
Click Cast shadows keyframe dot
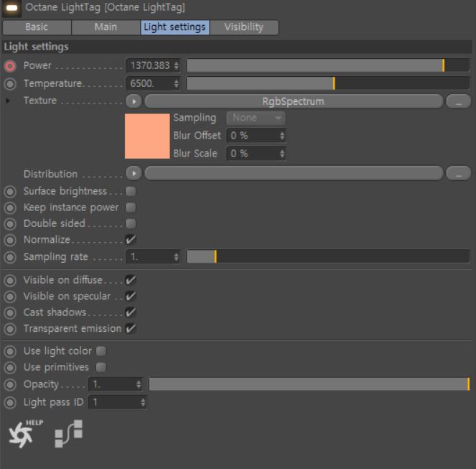point(10,312)
